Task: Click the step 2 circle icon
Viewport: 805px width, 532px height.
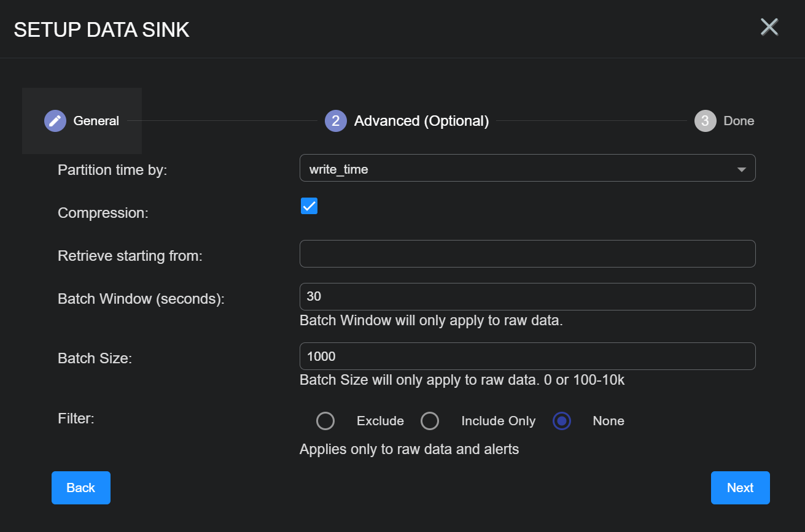Action: [x=335, y=121]
